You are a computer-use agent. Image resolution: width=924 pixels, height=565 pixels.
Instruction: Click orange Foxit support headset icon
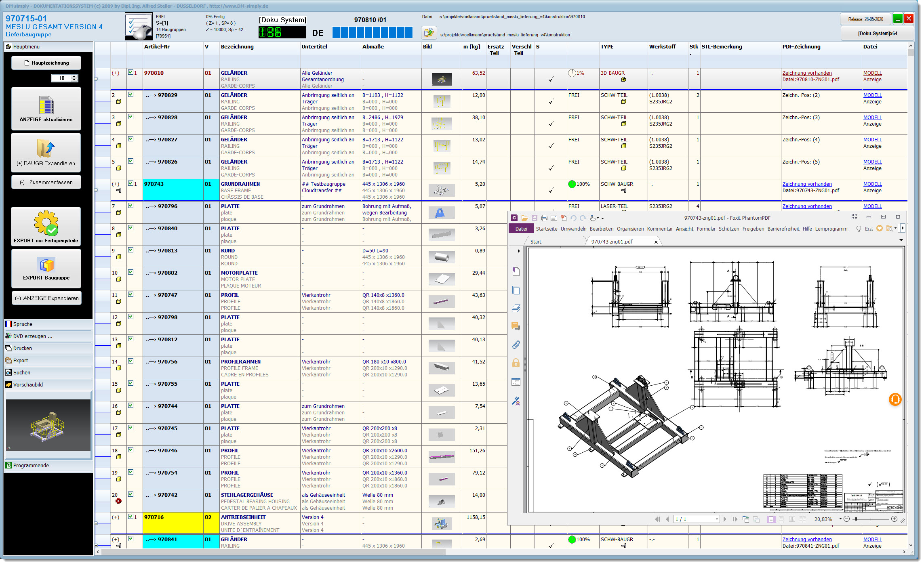click(x=895, y=400)
